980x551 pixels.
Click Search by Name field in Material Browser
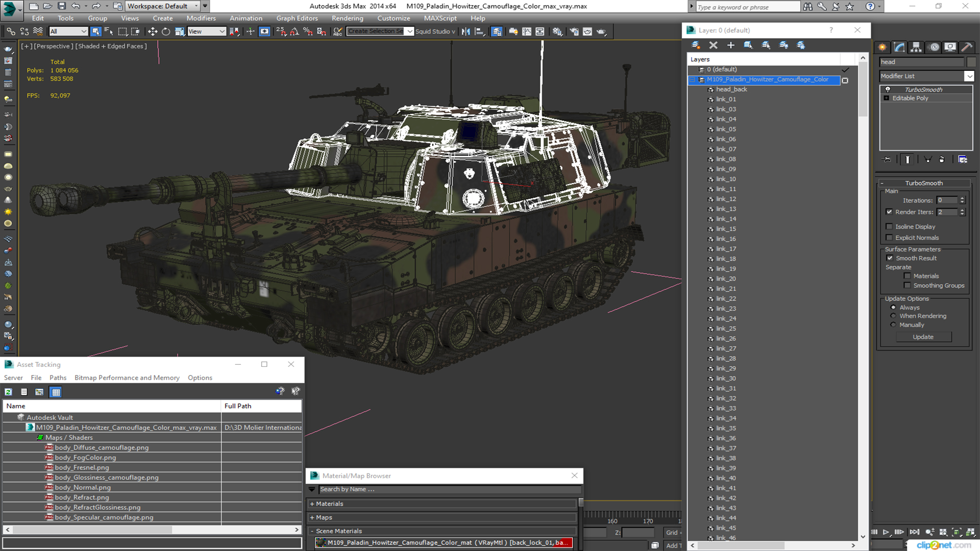pyautogui.click(x=450, y=489)
